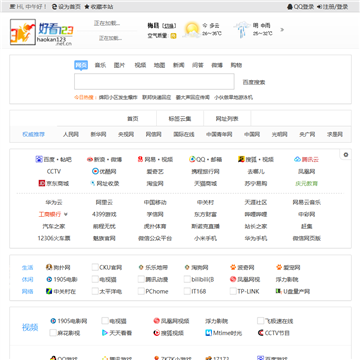Open the 首页 navigation tab

tap(133, 119)
